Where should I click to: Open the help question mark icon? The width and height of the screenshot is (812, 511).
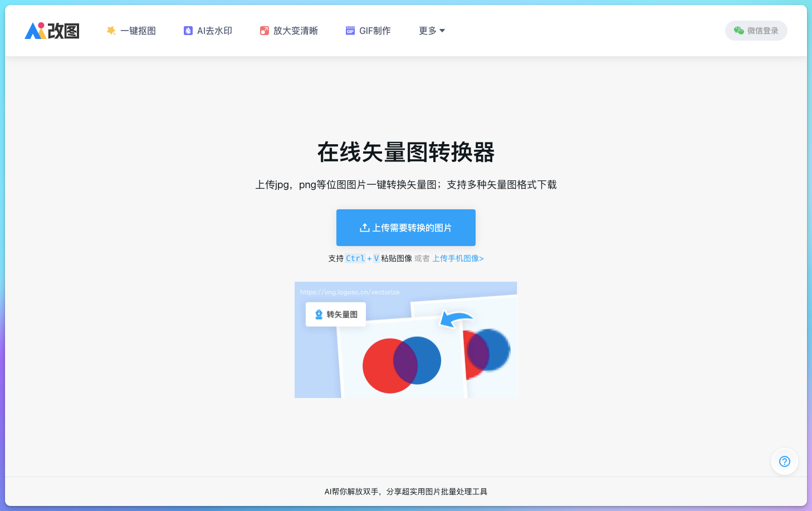(784, 461)
